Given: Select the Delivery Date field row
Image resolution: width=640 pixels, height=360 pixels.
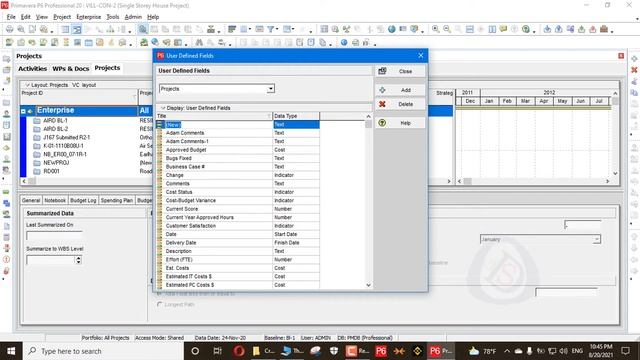Looking at the screenshot, I should [x=238, y=242].
